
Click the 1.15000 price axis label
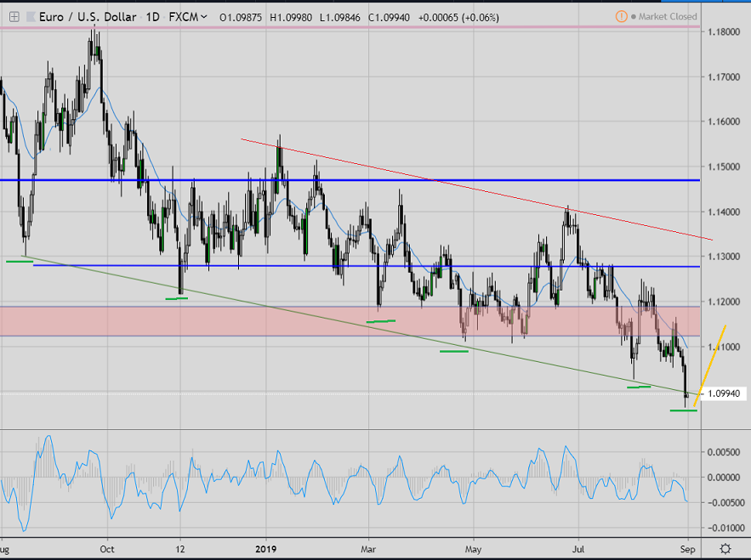click(724, 167)
